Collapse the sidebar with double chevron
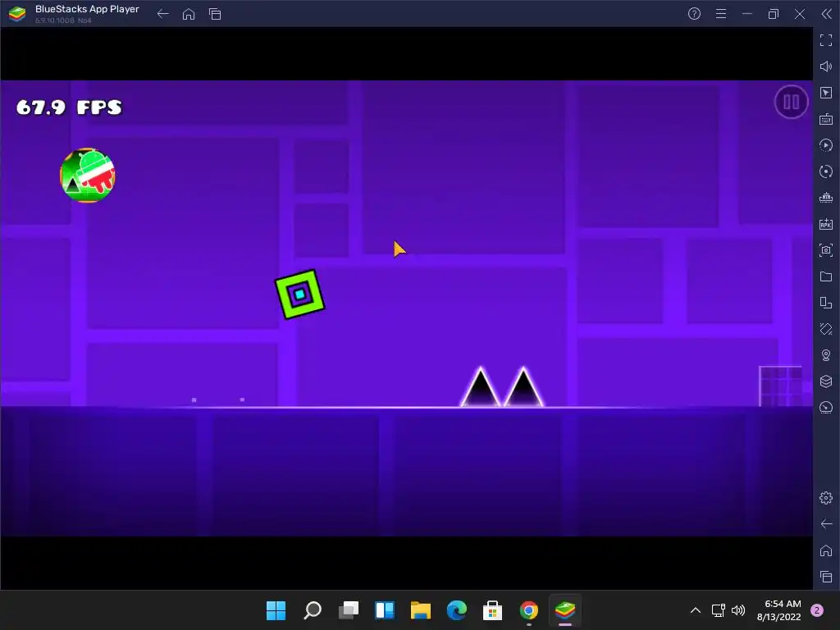 827,14
